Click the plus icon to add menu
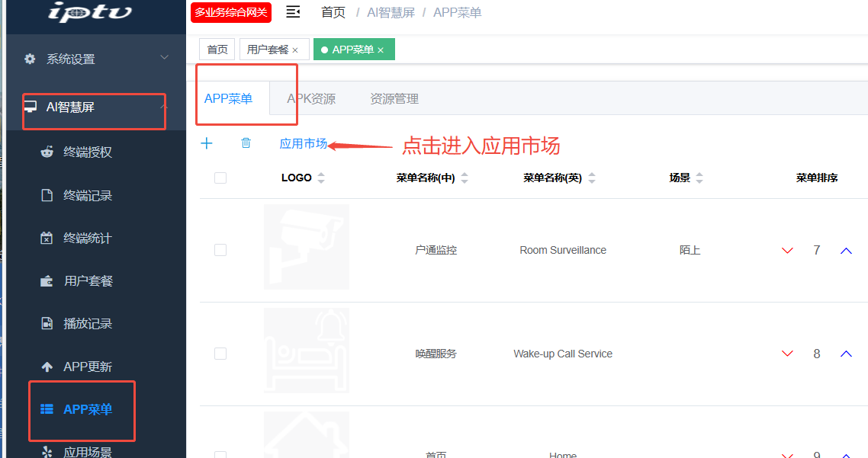Image resolution: width=868 pixels, height=458 pixels. point(207,143)
